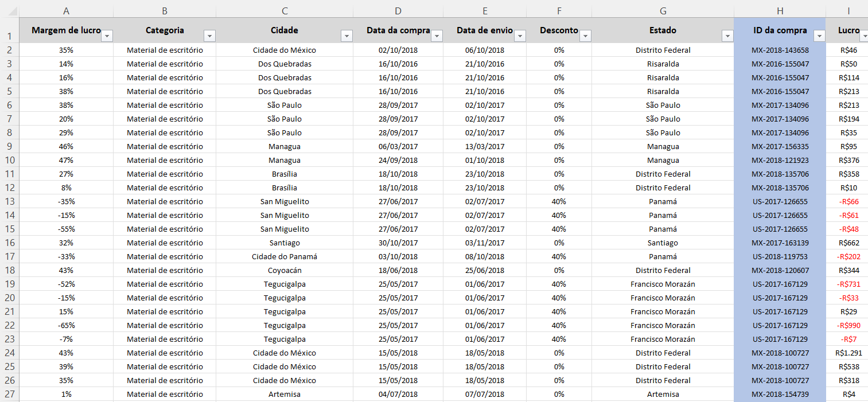The width and height of the screenshot is (868, 402).
Task: Click the 'Estado' header cell
Action: 663,30
